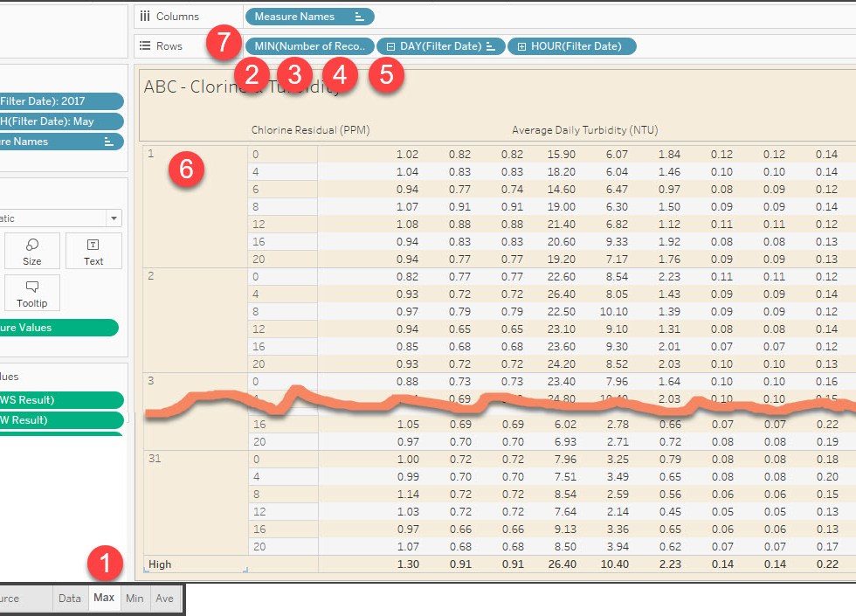Click sort icon on filter Measure Names pill

tap(108, 142)
